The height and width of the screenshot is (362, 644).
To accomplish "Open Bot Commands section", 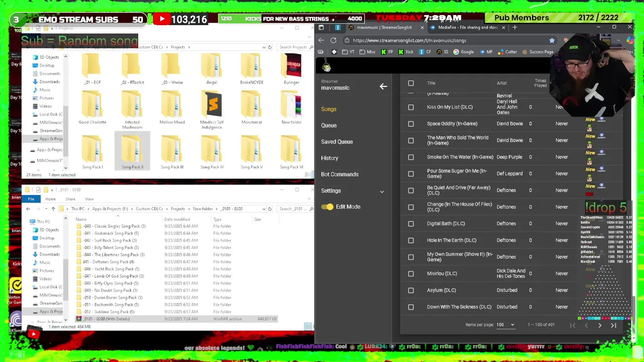I will coord(340,174).
